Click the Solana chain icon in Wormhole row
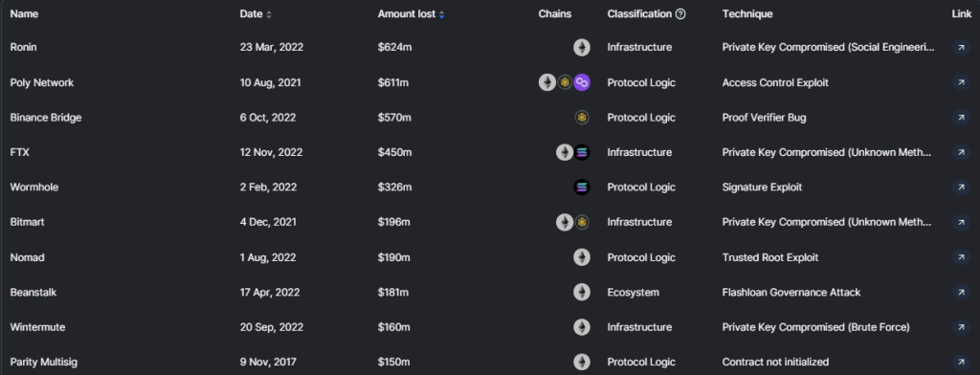The width and height of the screenshot is (980, 375). [582, 187]
